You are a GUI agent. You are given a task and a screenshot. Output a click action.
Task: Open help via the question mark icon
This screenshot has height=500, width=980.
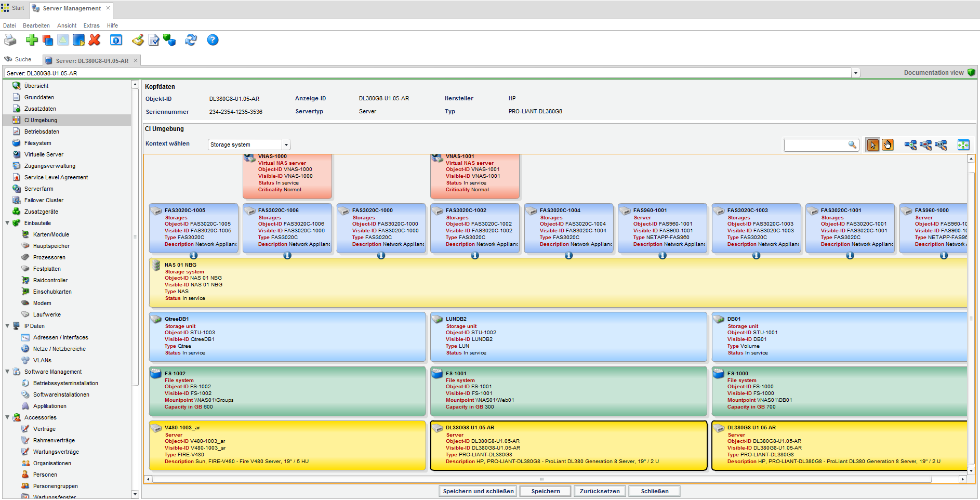pos(213,40)
